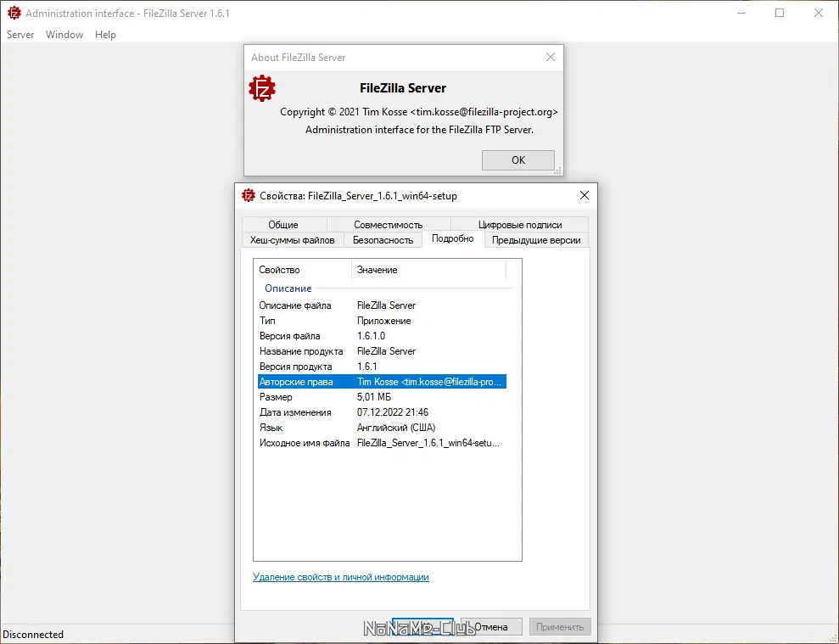This screenshot has width=839, height=644.
Task: Select the Язык row
Action: 382,428
